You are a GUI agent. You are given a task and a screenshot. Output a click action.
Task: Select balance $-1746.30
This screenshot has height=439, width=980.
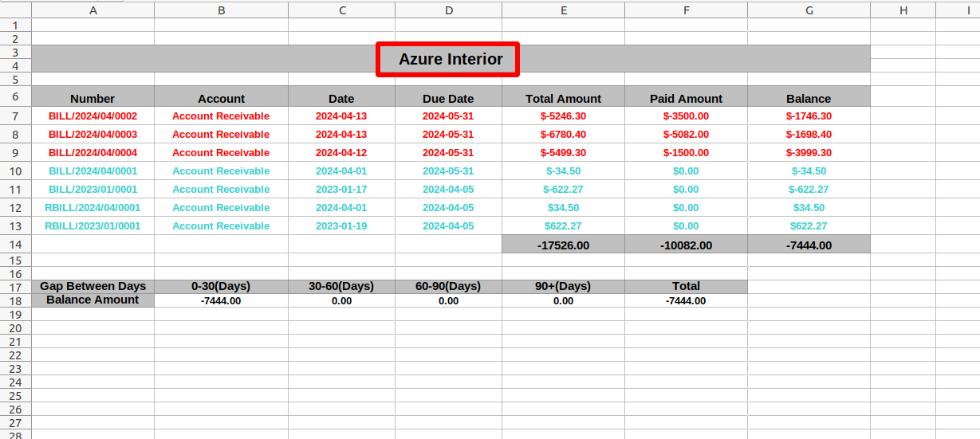click(809, 116)
